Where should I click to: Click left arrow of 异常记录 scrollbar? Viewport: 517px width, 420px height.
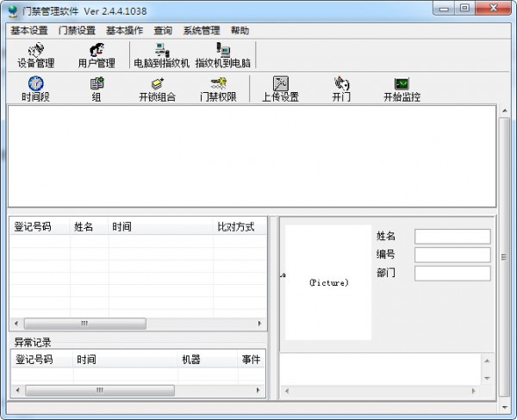[18, 391]
